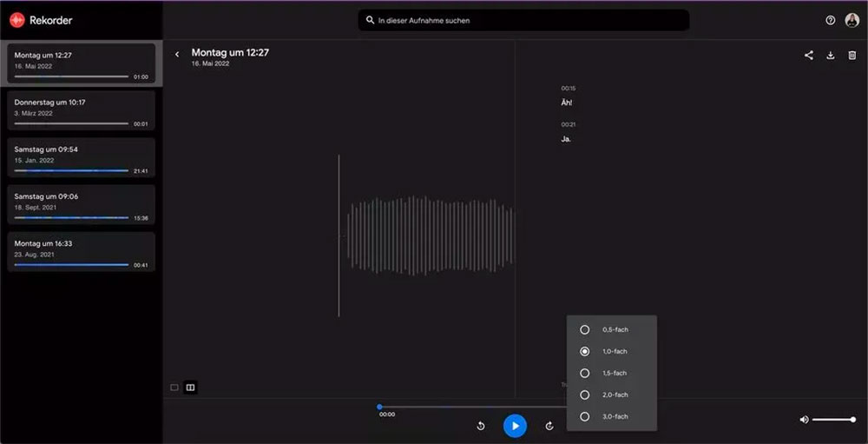
Task: Click the '23. Aug. 2021' date text
Action: click(35, 255)
